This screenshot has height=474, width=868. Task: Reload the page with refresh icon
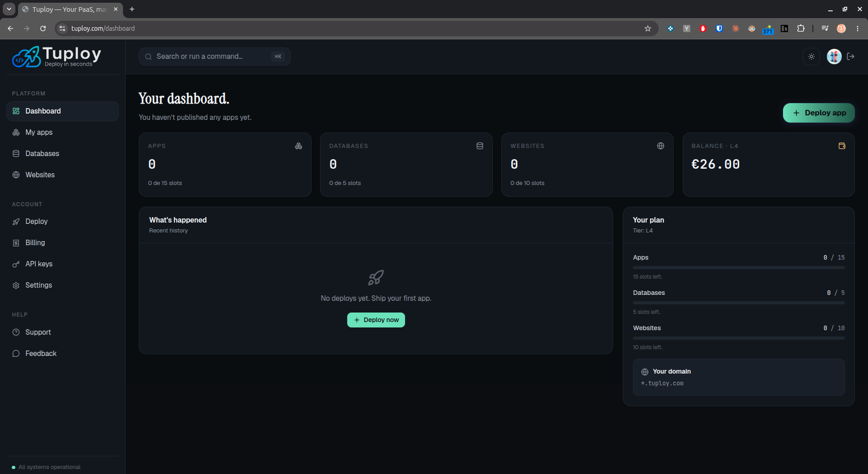tap(43, 28)
